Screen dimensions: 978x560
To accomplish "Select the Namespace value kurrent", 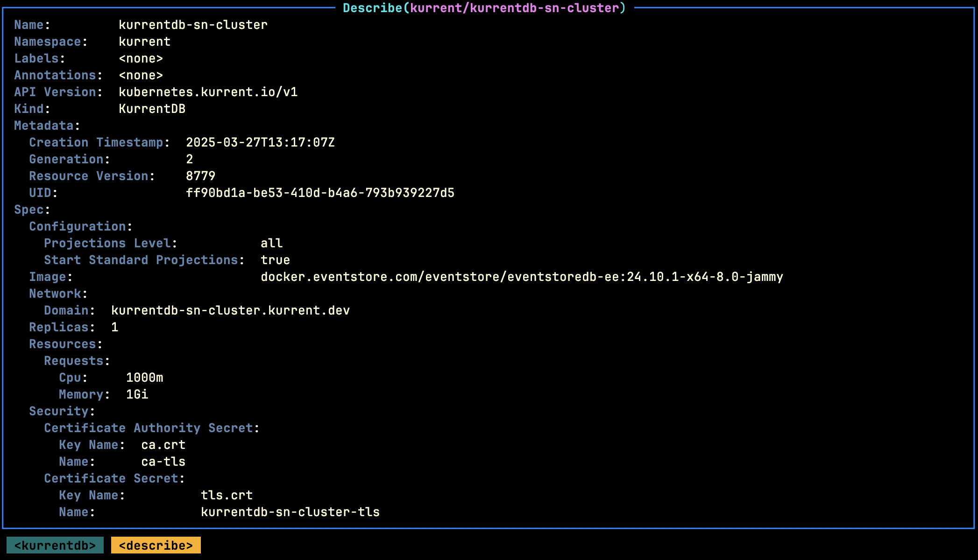I will pos(144,42).
